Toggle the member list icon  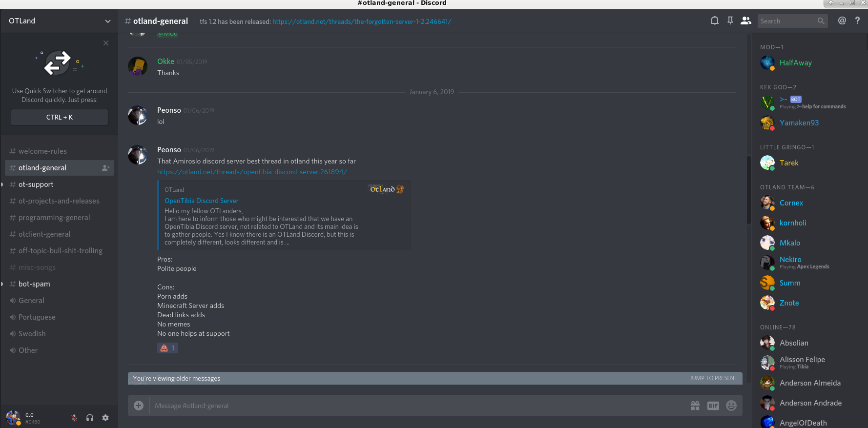pyautogui.click(x=745, y=21)
